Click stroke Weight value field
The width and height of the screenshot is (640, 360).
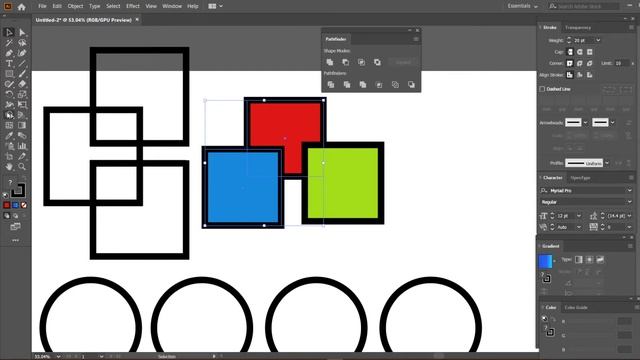(584, 40)
